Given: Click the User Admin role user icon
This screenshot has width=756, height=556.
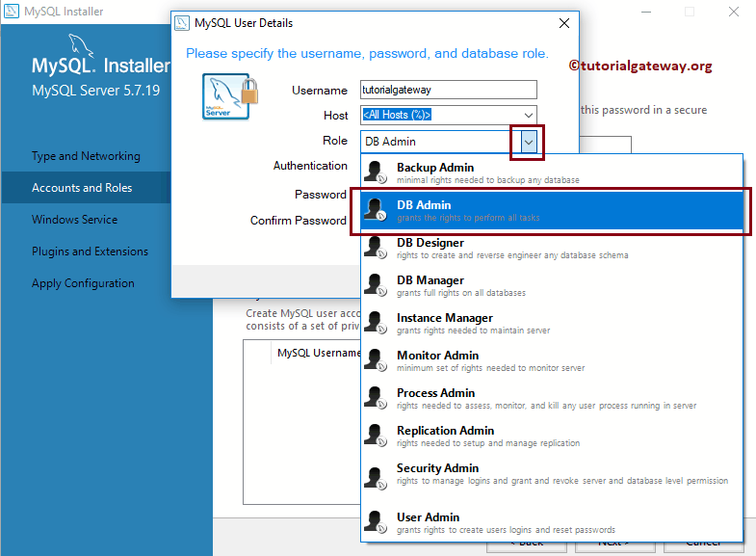Looking at the screenshot, I should pyautogui.click(x=376, y=522).
